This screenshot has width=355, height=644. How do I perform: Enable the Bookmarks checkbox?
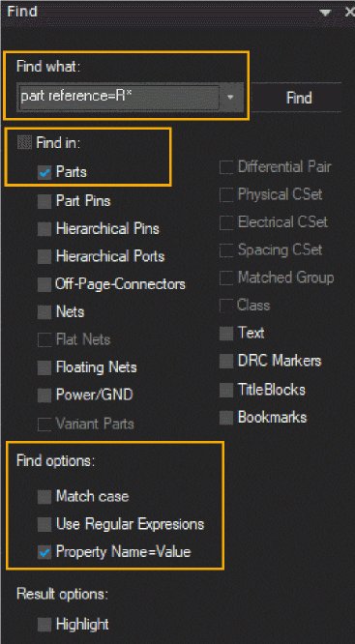[226, 418]
